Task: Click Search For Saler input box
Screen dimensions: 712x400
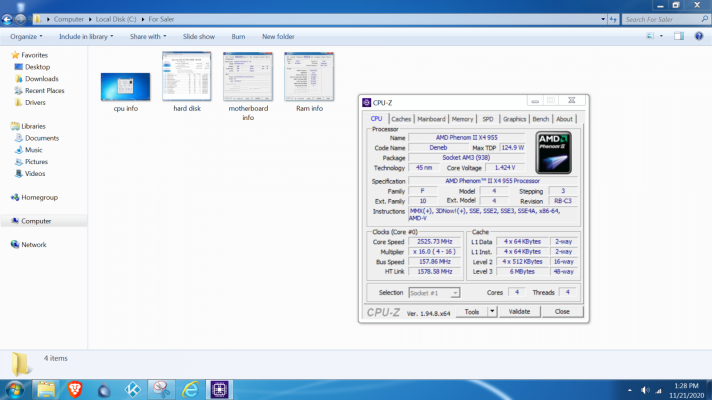Action: tap(665, 19)
